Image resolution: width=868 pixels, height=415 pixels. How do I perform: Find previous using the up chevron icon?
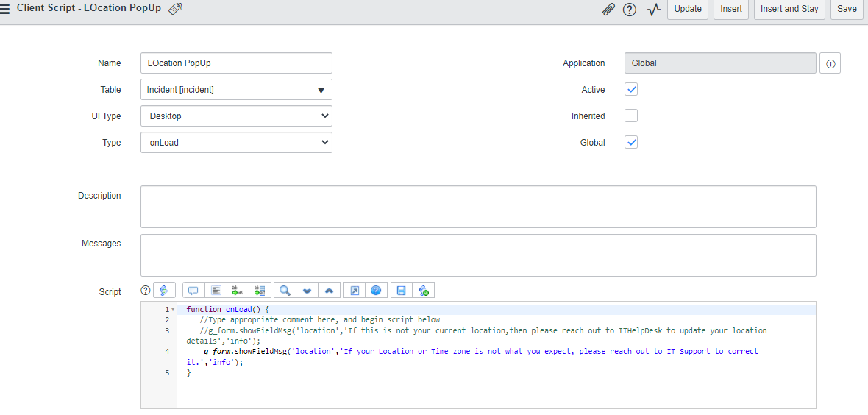point(330,290)
